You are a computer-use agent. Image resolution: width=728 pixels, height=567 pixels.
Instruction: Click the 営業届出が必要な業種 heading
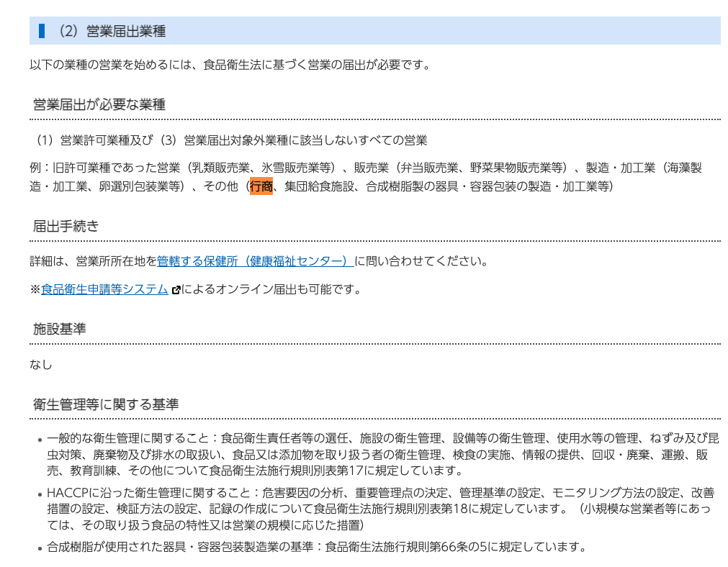click(x=99, y=105)
